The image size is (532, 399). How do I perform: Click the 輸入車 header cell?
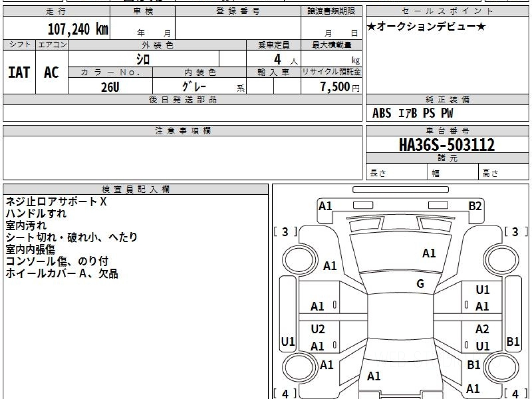(274, 72)
